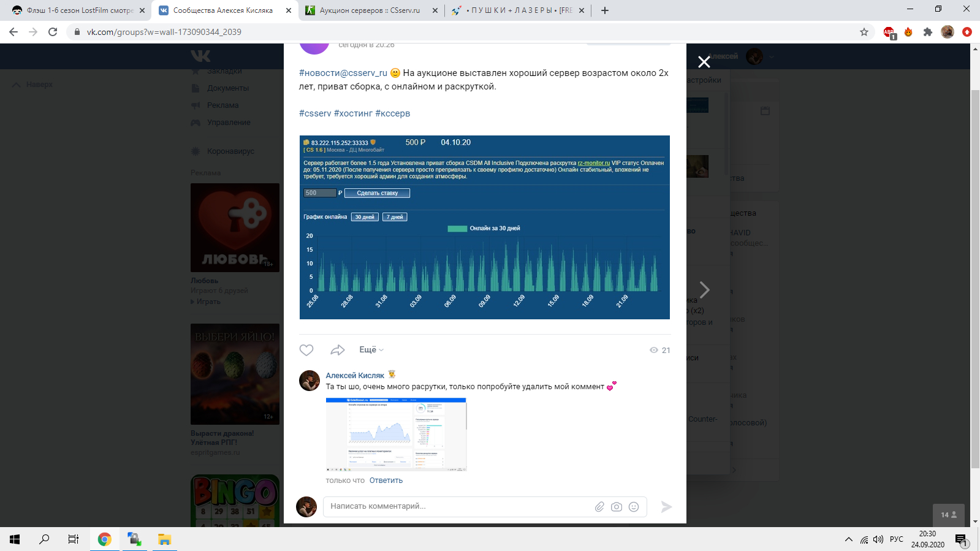Screen dimensions: 980x551
Task: Bookmark this page with star icon
Action: click(864, 32)
